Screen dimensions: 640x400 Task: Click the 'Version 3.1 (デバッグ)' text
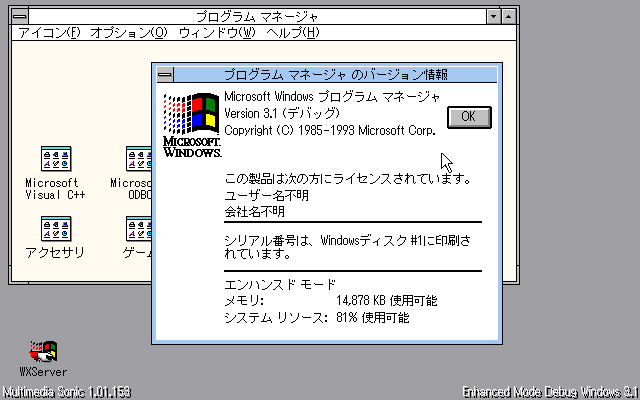tap(282, 113)
